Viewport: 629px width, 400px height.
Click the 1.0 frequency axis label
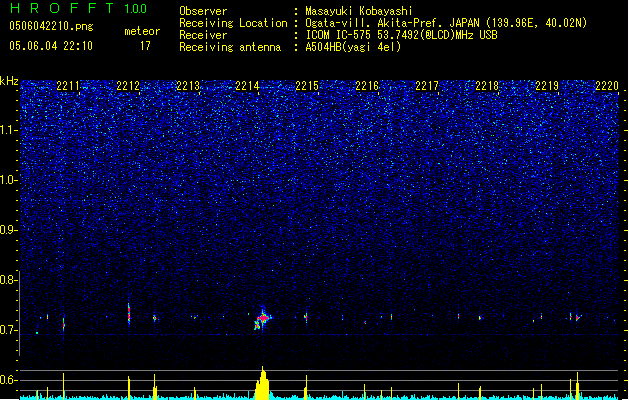[8, 180]
